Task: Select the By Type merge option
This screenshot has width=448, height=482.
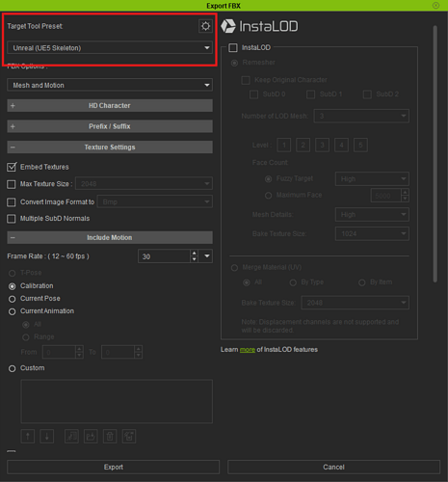Action: [x=293, y=282]
